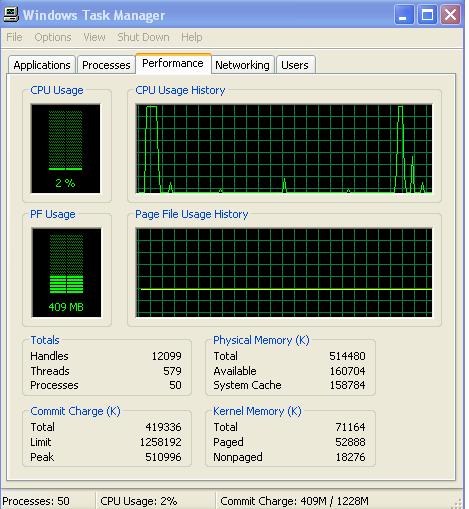Open the Options menu
Image resolution: width=469 pixels, height=509 pixels.
pyautogui.click(x=53, y=37)
